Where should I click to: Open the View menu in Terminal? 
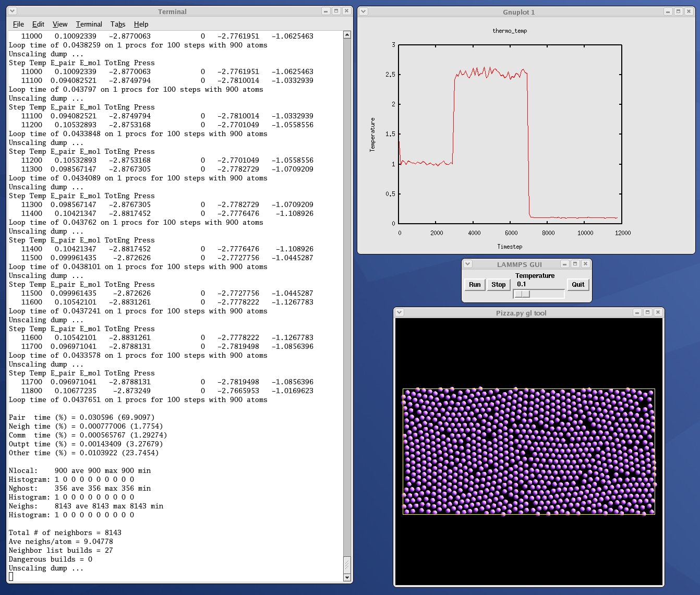(x=60, y=24)
